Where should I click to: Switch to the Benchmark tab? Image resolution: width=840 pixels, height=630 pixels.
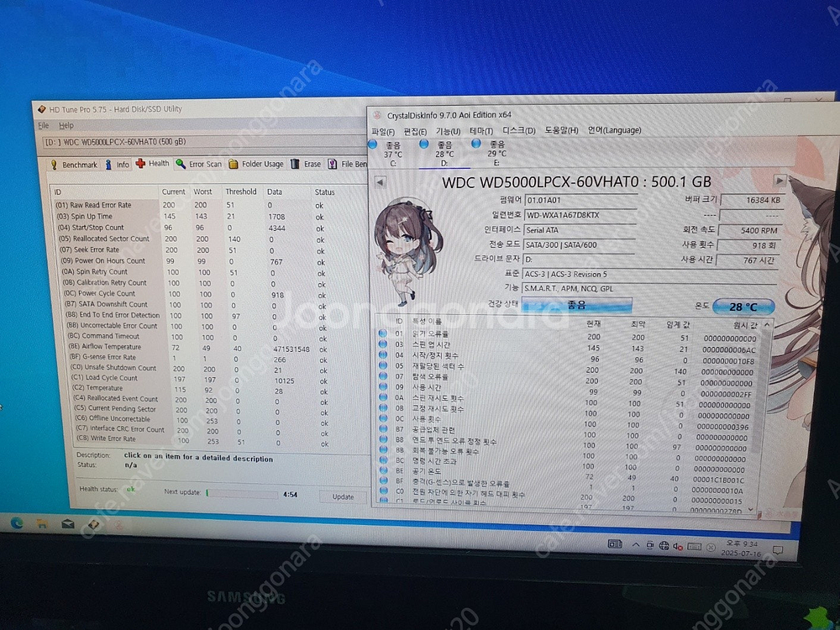pyautogui.click(x=74, y=165)
